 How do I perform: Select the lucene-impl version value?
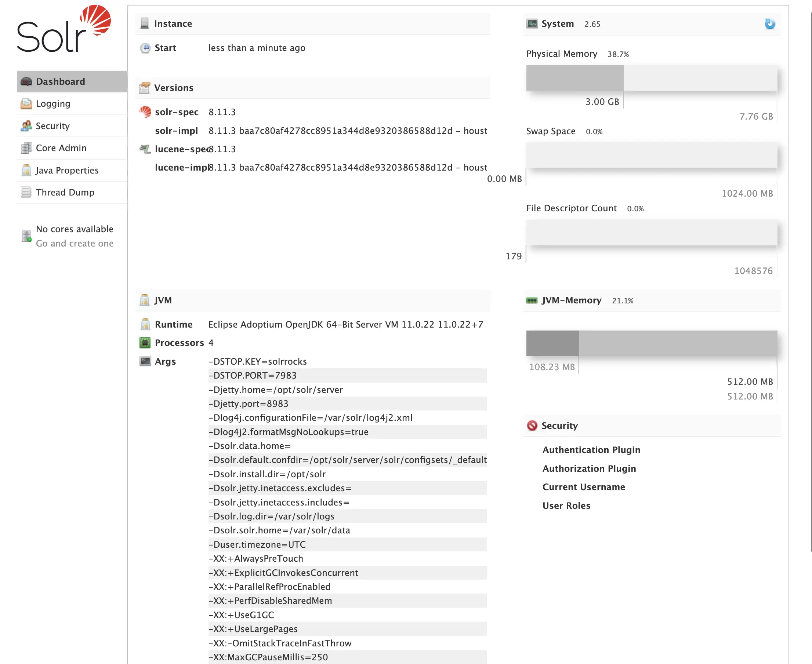(x=348, y=168)
